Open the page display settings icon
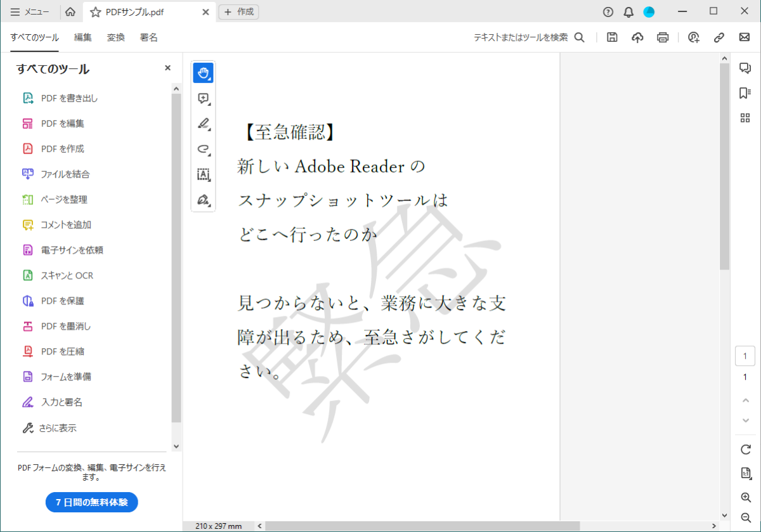The image size is (761, 532). coord(745,473)
